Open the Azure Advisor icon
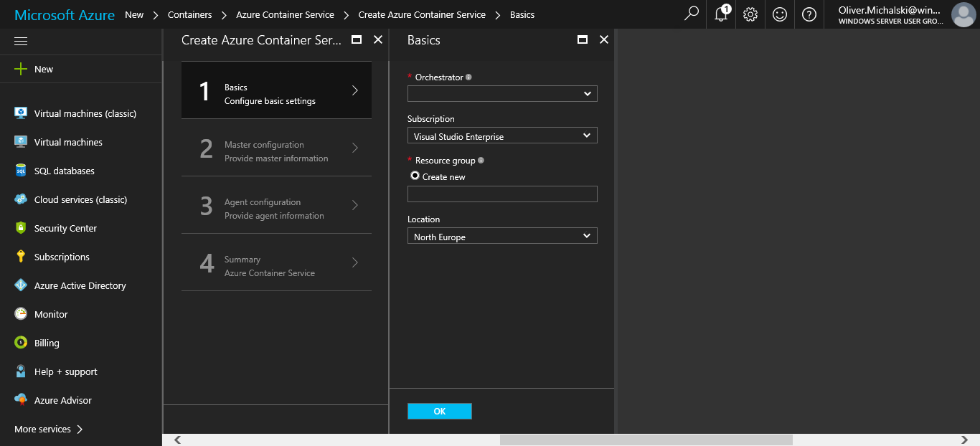This screenshot has width=980, height=446. (x=21, y=400)
